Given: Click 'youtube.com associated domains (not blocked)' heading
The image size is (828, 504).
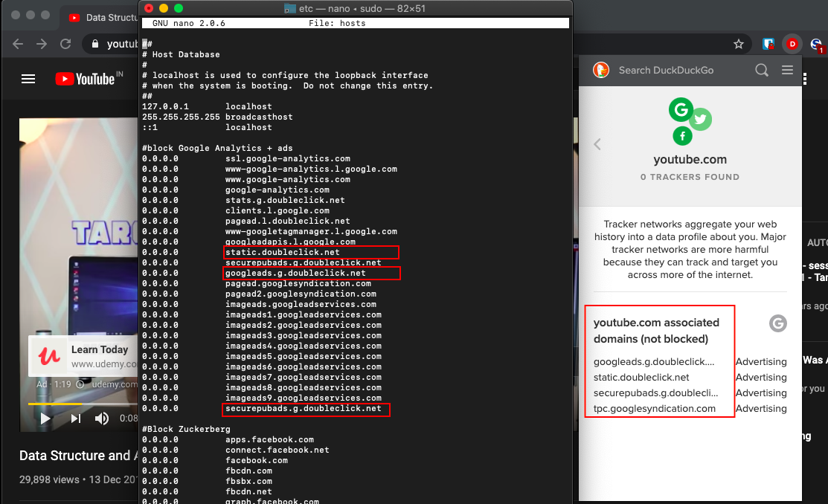Looking at the screenshot, I should (x=656, y=331).
